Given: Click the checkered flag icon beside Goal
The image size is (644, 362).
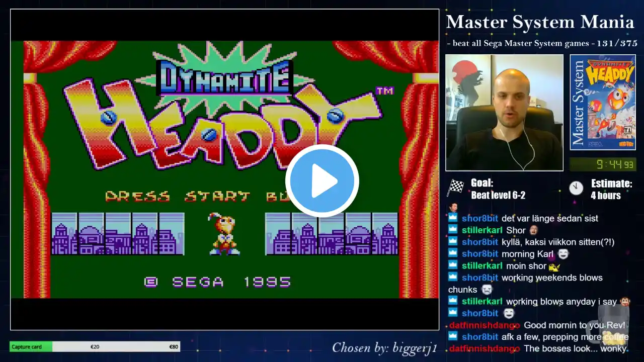Looking at the screenshot, I should point(456,188).
